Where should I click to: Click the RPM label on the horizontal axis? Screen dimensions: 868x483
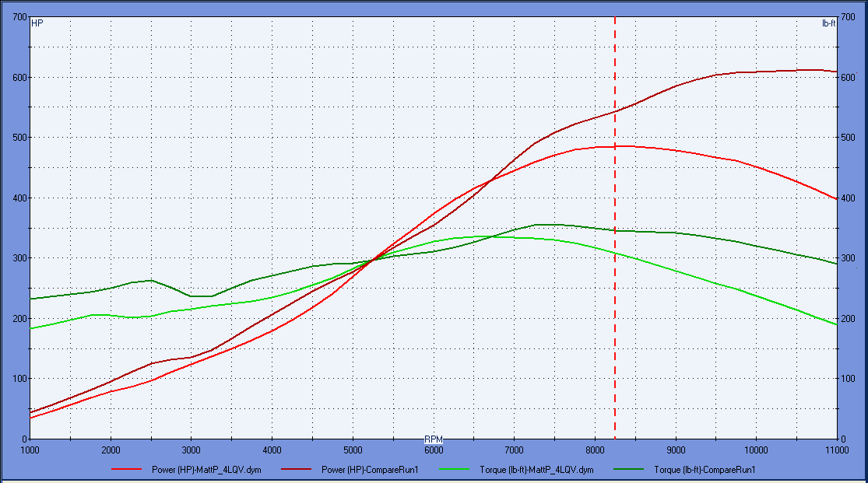click(434, 439)
